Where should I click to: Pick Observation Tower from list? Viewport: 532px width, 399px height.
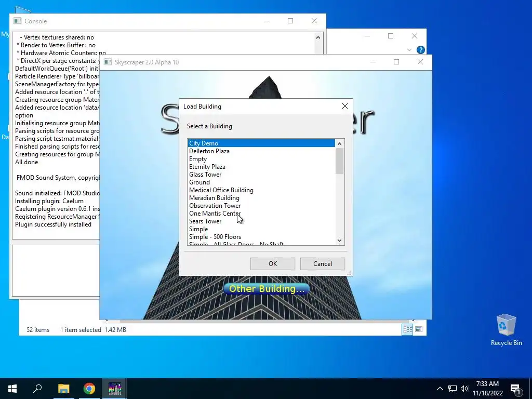point(261,206)
